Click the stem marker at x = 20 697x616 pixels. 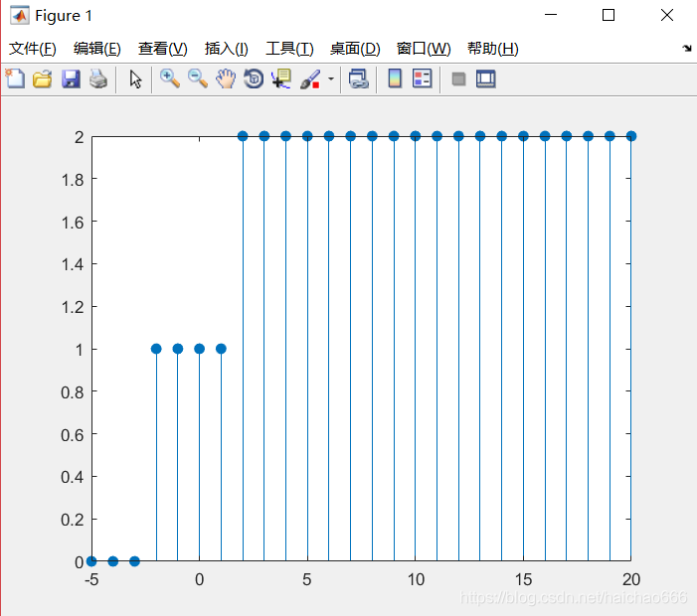[630, 136]
